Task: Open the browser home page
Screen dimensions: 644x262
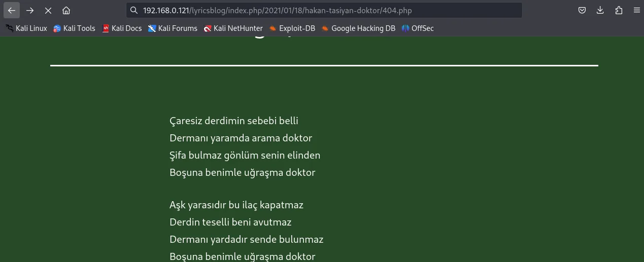Action: [x=66, y=10]
